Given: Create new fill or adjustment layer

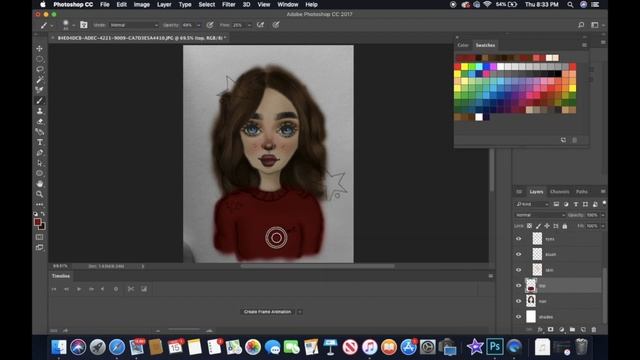Looking at the screenshot, I should click(562, 329).
